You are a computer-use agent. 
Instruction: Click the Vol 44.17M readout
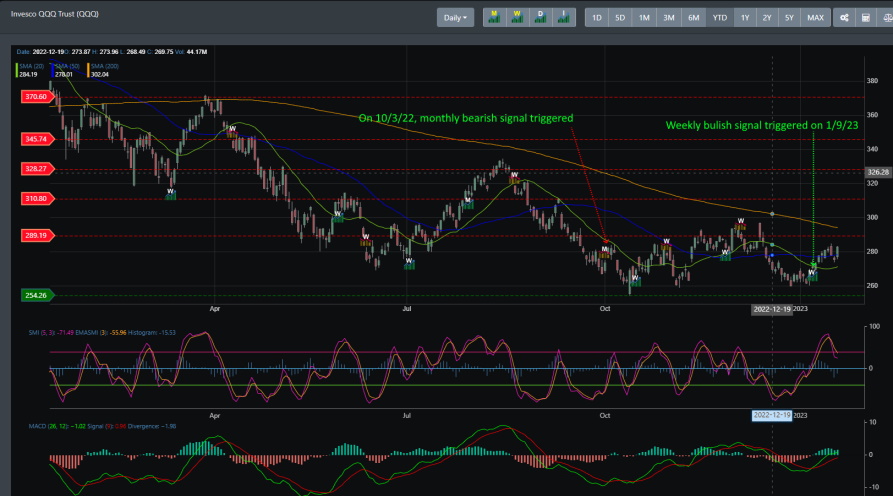tap(191, 52)
